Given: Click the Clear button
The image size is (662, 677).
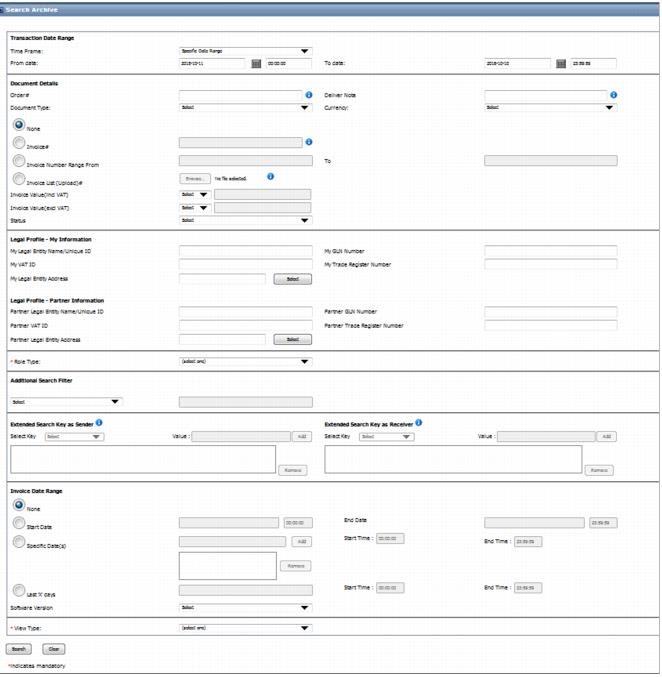Looking at the screenshot, I should pos(54,648).
